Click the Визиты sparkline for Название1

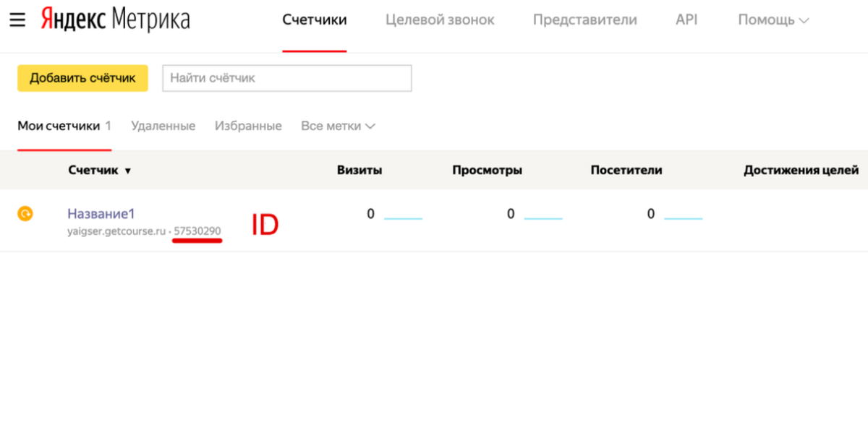(403, 218)
